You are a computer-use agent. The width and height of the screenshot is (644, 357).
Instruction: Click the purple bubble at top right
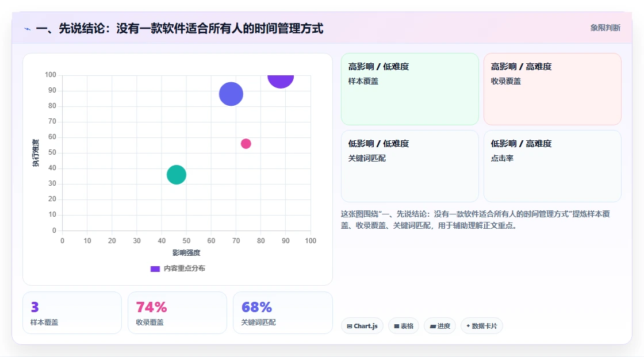click(x=281, y=81)
